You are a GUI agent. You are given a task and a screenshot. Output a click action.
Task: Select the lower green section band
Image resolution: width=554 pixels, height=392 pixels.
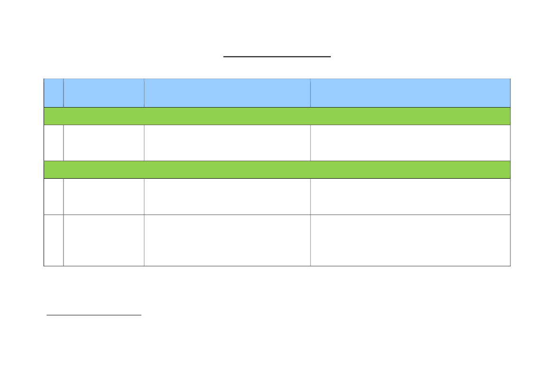pos(277,170)
